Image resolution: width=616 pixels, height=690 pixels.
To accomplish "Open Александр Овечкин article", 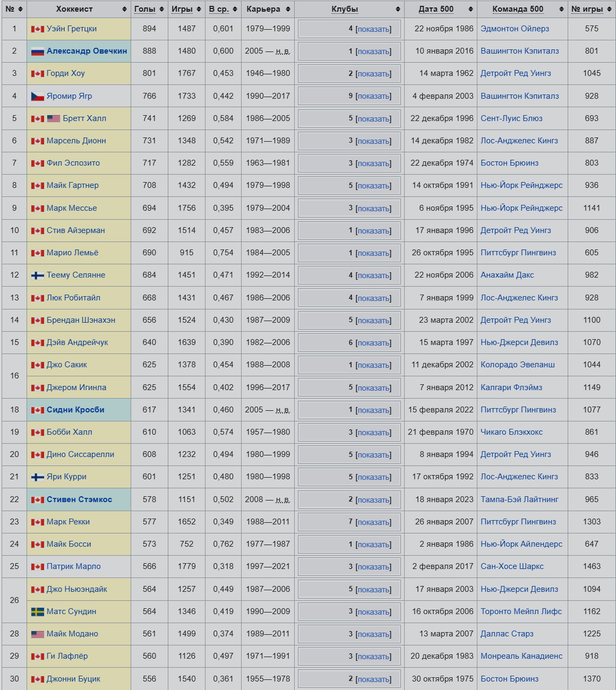I will [x=87, y=51].
